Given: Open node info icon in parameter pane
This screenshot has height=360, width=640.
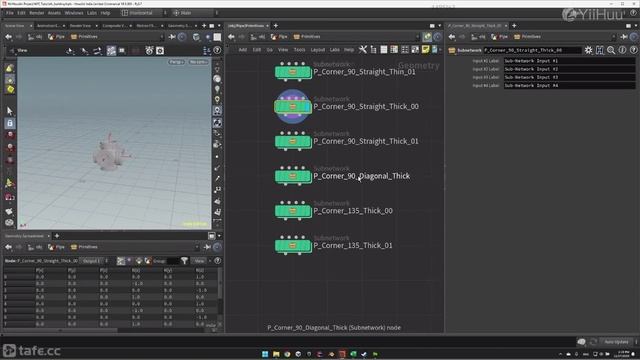Looking at the screenshot, I should point(622,50).
